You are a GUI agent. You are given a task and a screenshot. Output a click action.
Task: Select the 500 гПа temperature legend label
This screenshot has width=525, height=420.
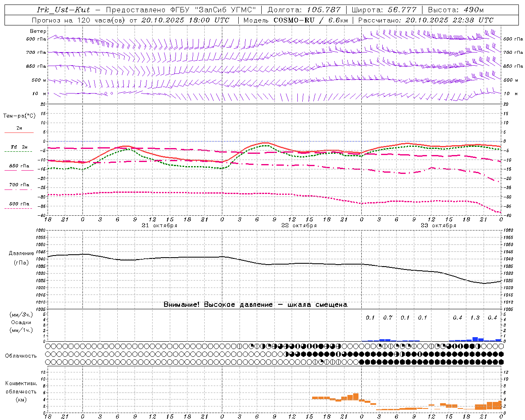(x=19, y=204)
